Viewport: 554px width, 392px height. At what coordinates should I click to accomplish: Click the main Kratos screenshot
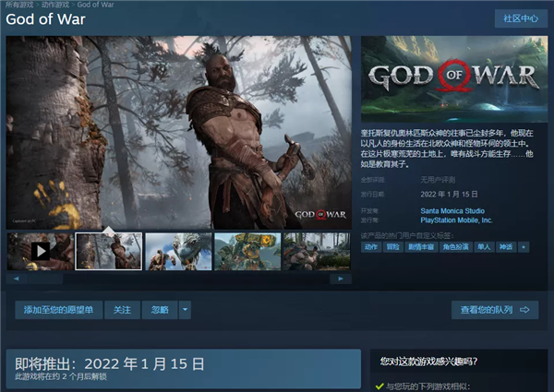pos(179,133)
